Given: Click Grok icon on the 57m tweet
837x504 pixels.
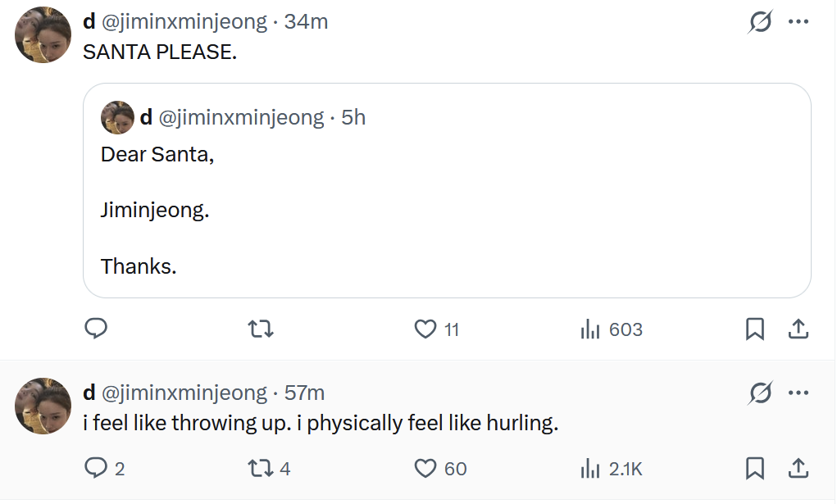Looking at the screenshot, I should pyautogui.click(x=760, y=393).
